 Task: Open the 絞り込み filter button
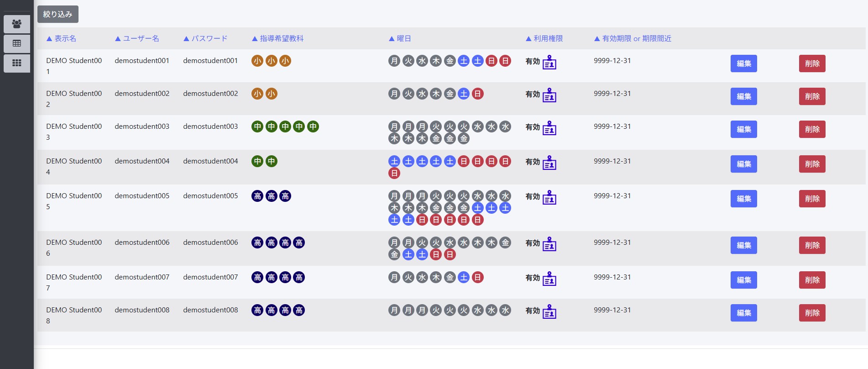[58, 14]
